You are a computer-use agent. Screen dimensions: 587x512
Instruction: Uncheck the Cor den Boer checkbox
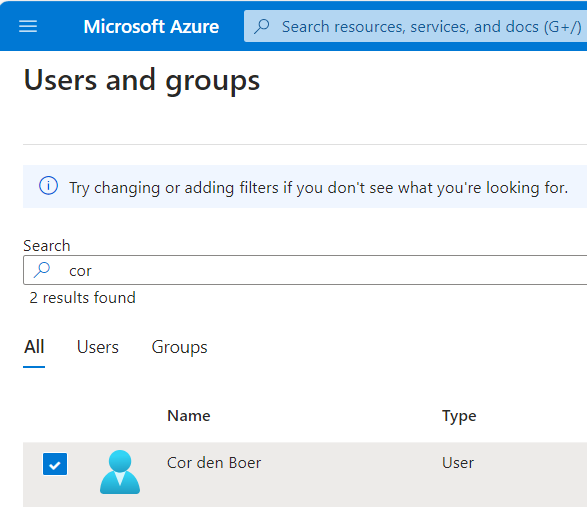[x=55, y=464]
